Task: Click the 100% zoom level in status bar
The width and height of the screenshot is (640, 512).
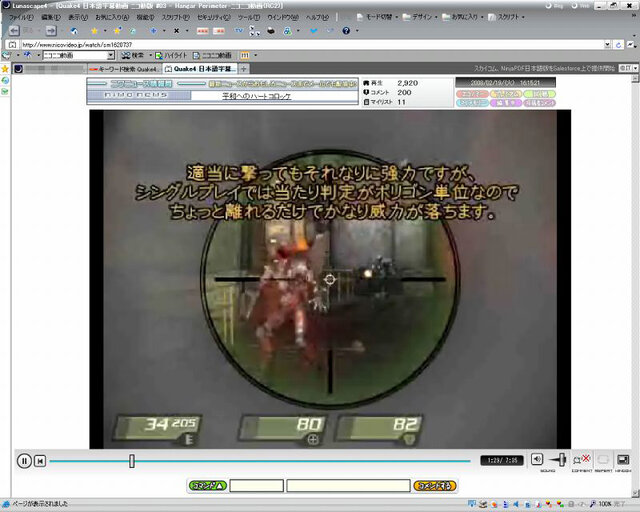Action: pos(604,504)
